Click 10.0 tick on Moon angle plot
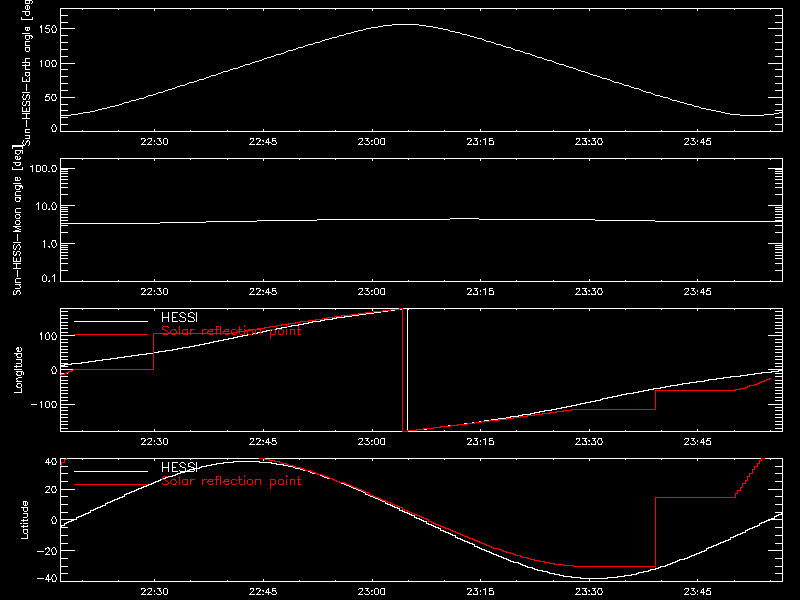 pyautogui.click(x=46, y=206)
